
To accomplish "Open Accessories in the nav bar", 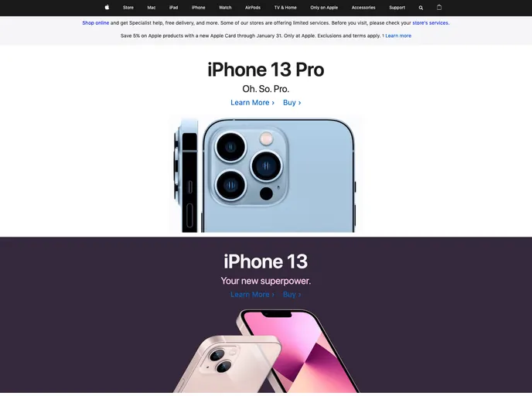I will click(363, 8).
